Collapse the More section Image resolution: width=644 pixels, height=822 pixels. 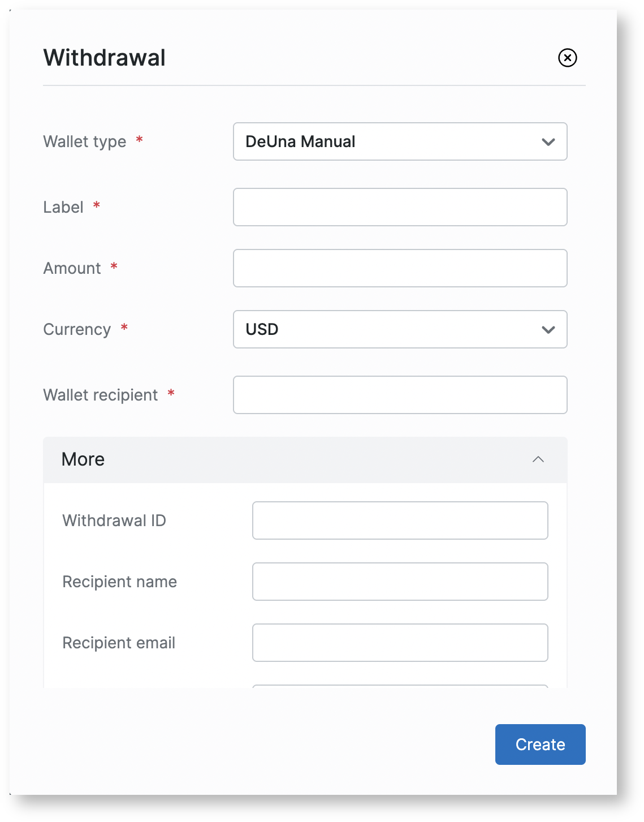click(x=538, y=459)
